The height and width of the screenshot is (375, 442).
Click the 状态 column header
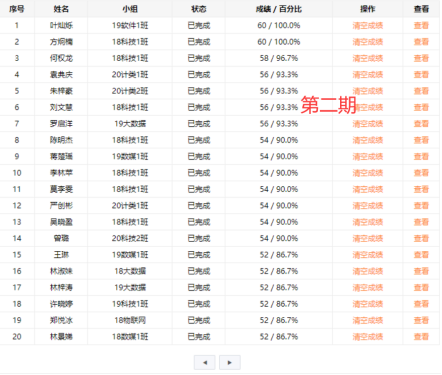click(199, 9)
